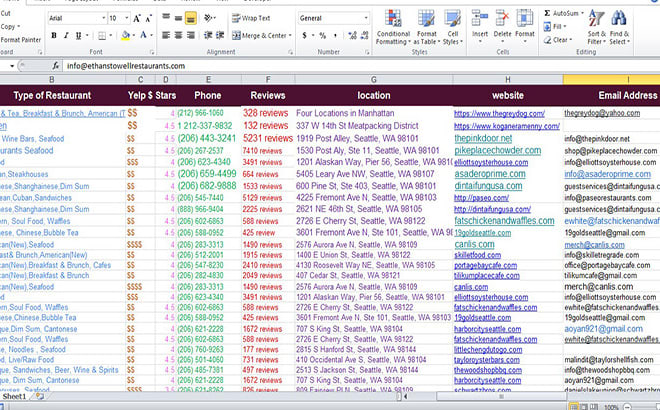
Task: Open Sort & Filter options
Action: 596,27
